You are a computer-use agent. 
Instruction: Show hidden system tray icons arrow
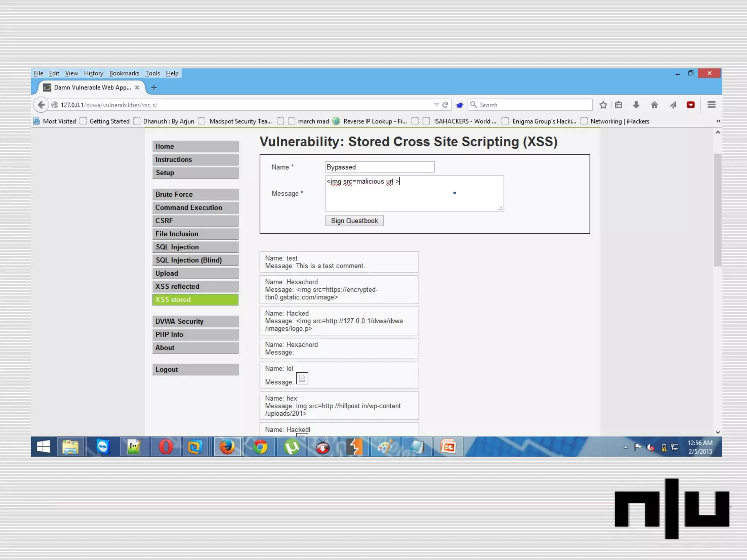pos(626,447)
